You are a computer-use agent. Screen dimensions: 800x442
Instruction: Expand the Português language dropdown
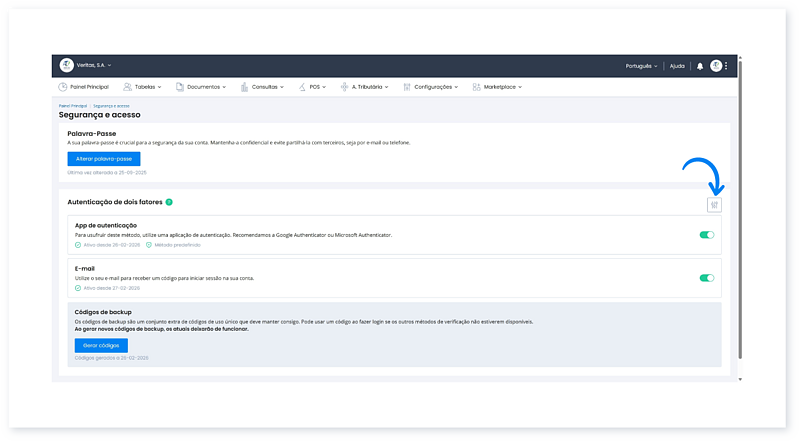point(641,66)
